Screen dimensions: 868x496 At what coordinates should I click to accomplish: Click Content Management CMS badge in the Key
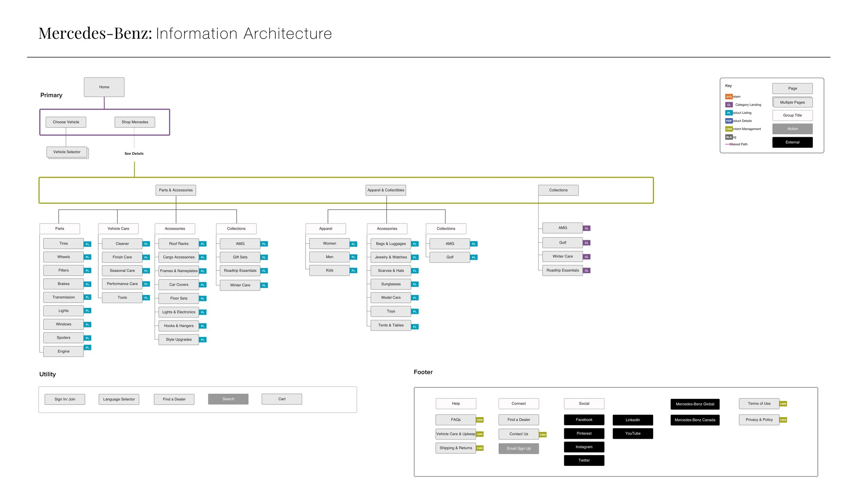pos(729,129)
